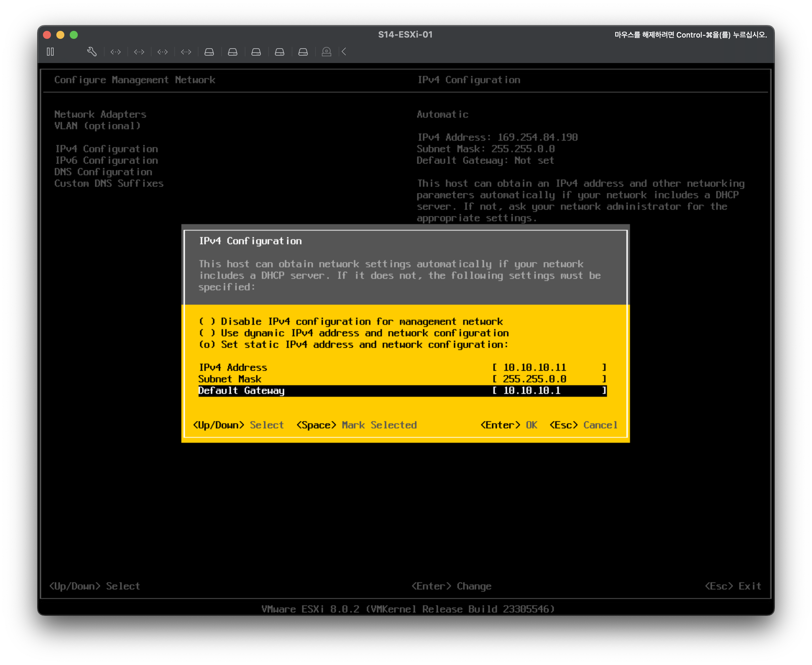Click the third hard disk toolbar icon
The image size is (812, 665).
(256, 52)
